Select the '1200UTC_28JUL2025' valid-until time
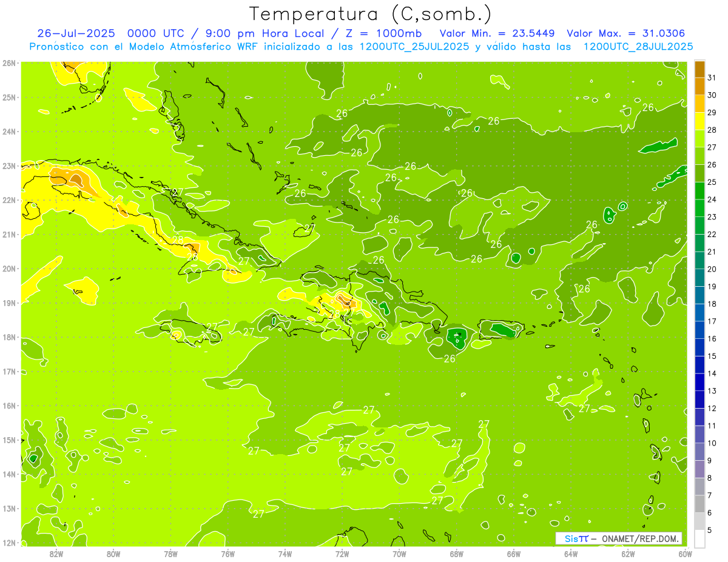728x562 pixels. pyautogui.click(x=638, y=47)
